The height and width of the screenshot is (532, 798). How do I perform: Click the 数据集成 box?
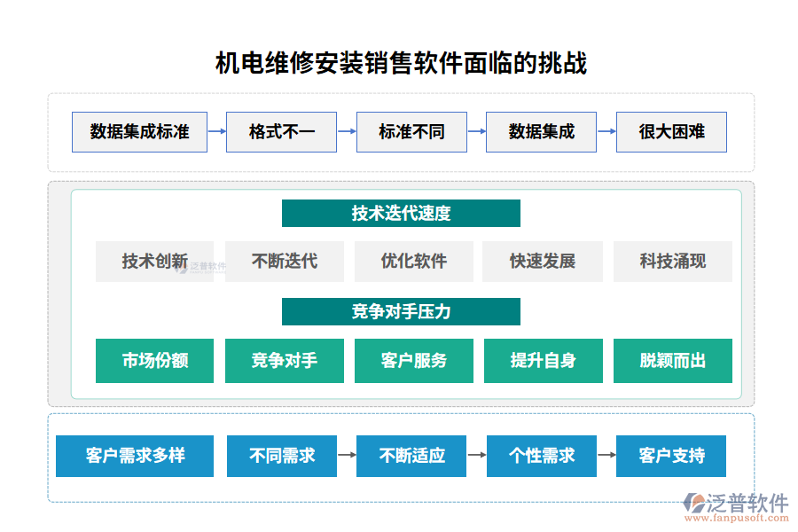[x=542, y=131]
